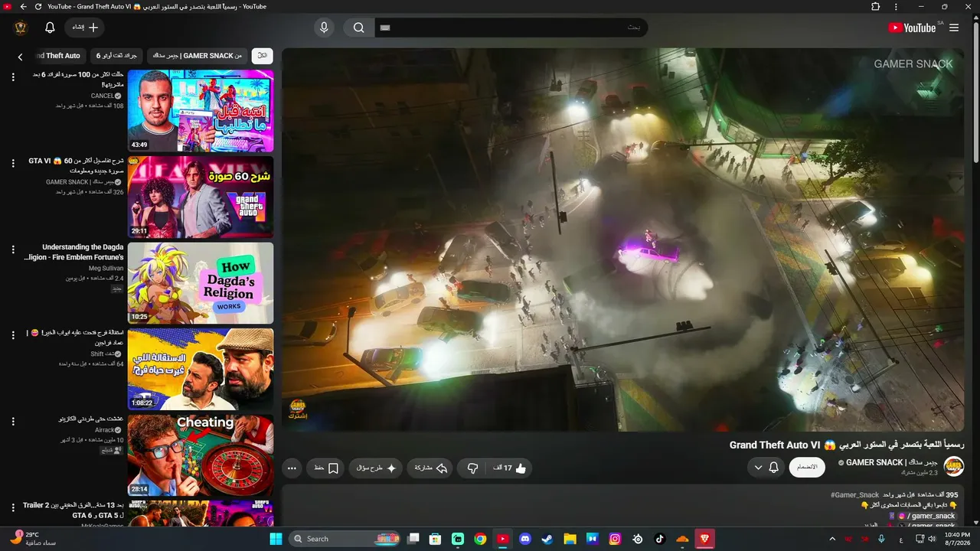
Task: Select the 'من GAMER SNACK' filter chip
Action: 197,56
